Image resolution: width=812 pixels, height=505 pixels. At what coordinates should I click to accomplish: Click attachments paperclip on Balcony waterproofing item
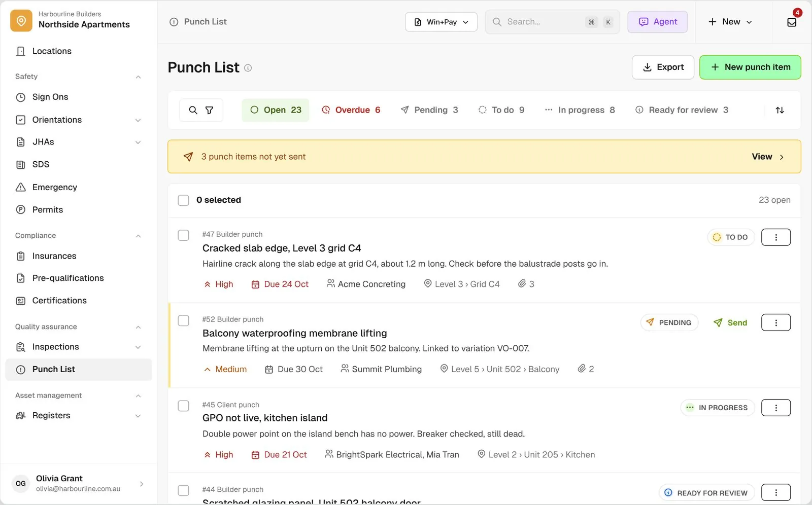[x=586, y=369]
